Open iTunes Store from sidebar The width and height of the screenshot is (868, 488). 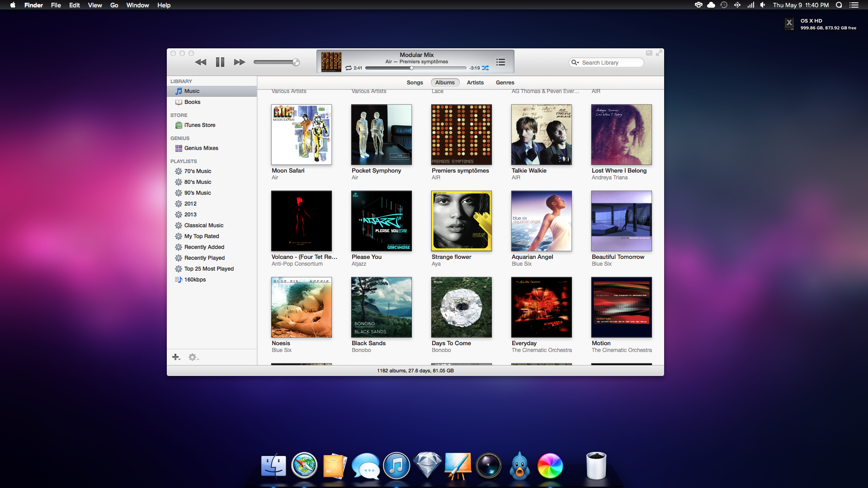click(x=212, y=125)
